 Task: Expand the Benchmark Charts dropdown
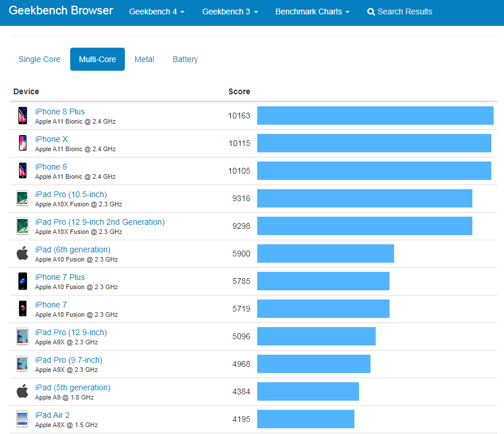click(312, 12)
